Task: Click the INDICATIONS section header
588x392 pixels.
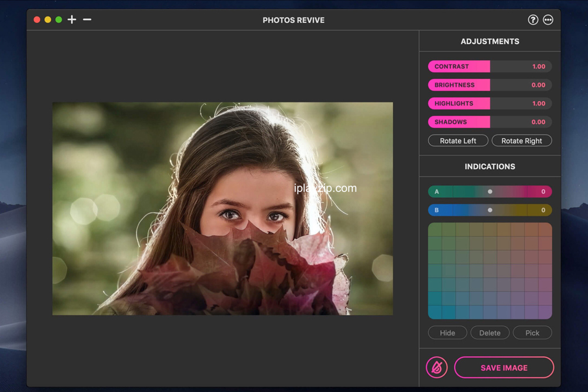Action: point(490,167)
